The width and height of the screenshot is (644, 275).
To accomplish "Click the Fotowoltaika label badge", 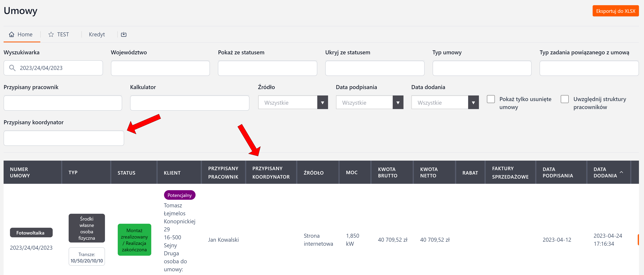I will point(31,233).
